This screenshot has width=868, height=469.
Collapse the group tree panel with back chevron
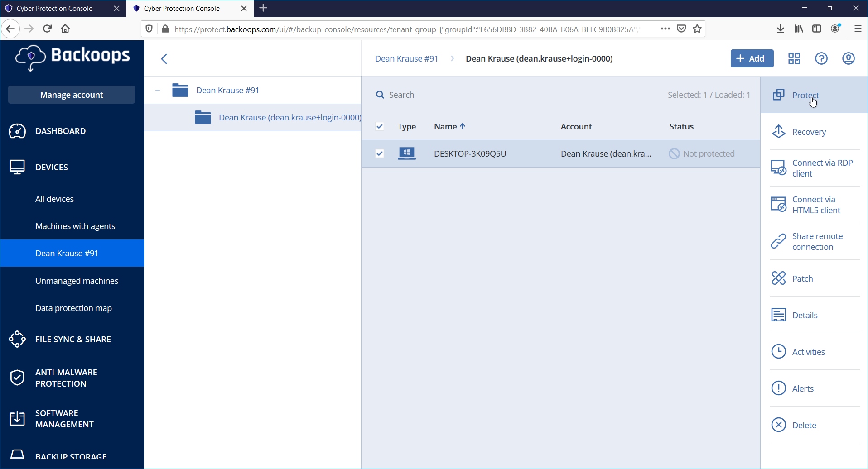(164, 59)
